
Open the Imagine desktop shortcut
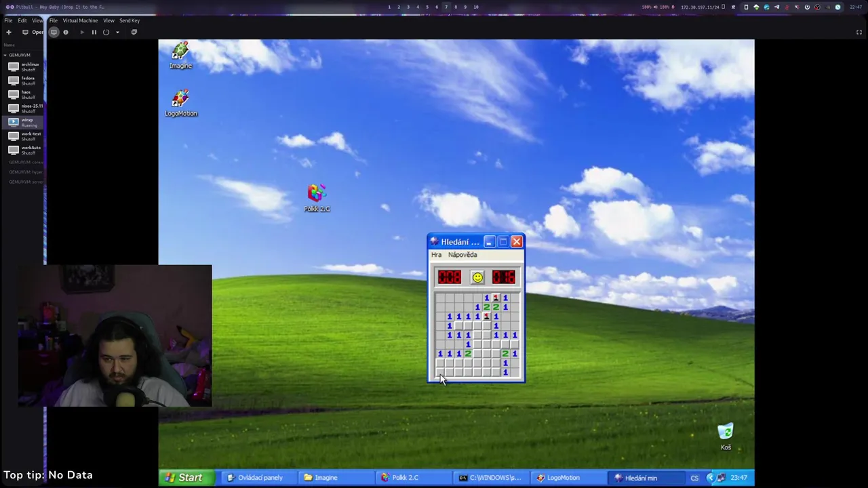click(x=180, y=56)
